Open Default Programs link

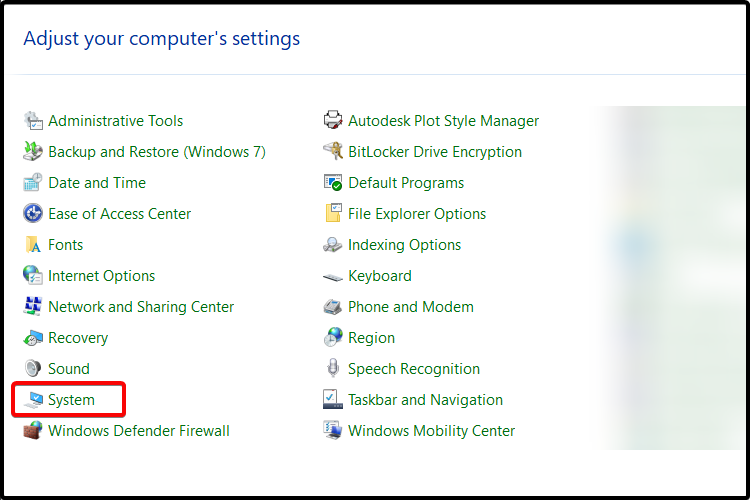coord(406,183)
